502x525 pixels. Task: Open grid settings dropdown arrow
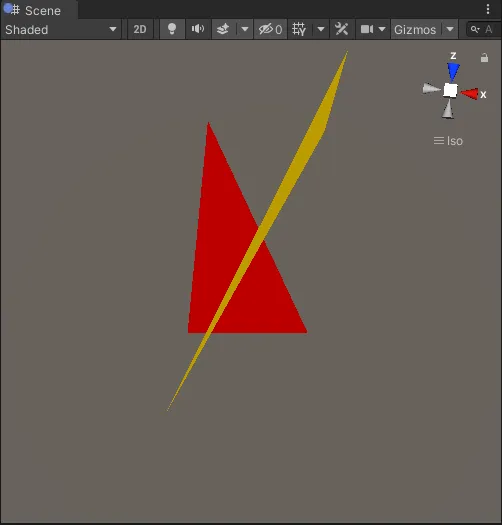pyautogui.click(x=320, y=29)
